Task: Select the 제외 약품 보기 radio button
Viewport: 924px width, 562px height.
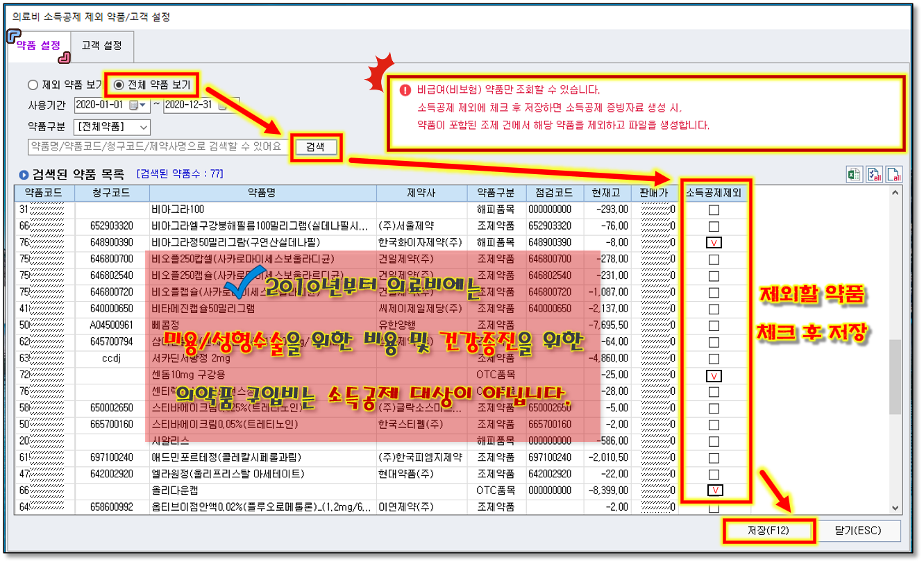Action: pyautogui.click(x=33, y=85)
